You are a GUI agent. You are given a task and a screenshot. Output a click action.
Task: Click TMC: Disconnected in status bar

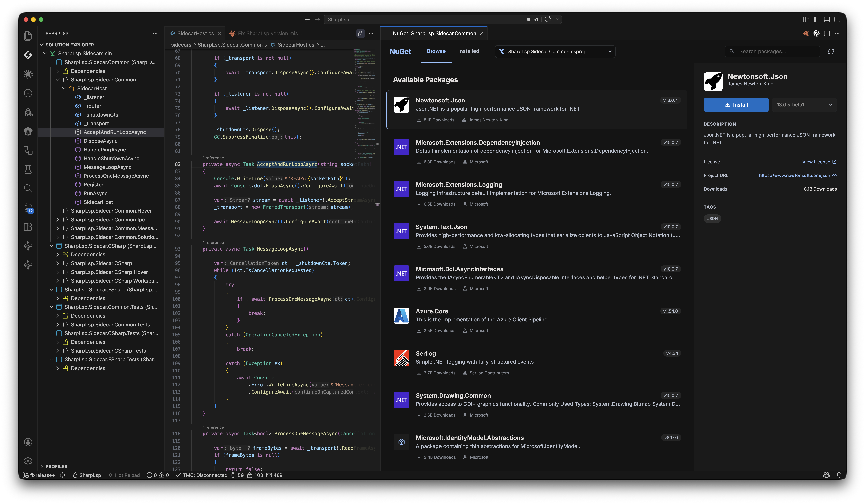pyautogui.click(x=202, y=475)
